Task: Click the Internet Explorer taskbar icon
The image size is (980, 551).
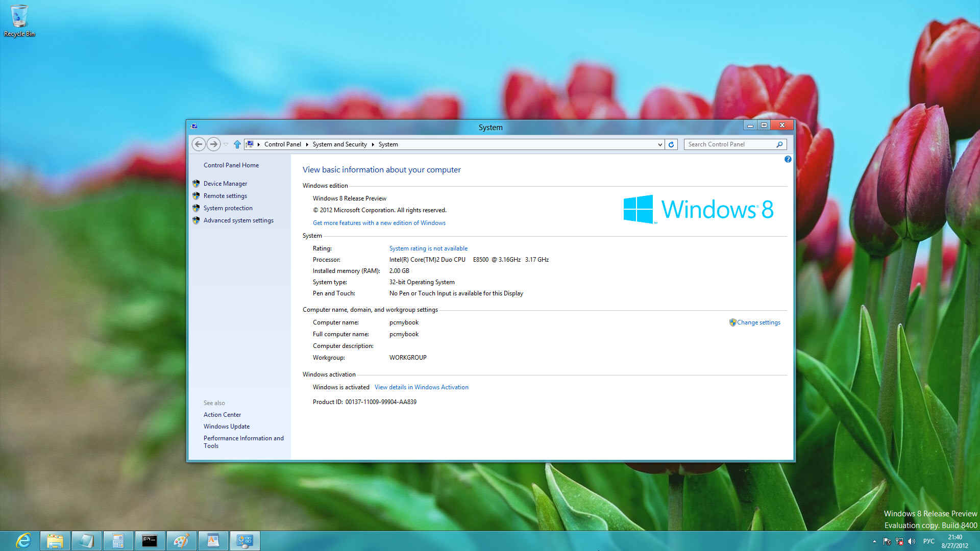Action: (x=23, y=540)
